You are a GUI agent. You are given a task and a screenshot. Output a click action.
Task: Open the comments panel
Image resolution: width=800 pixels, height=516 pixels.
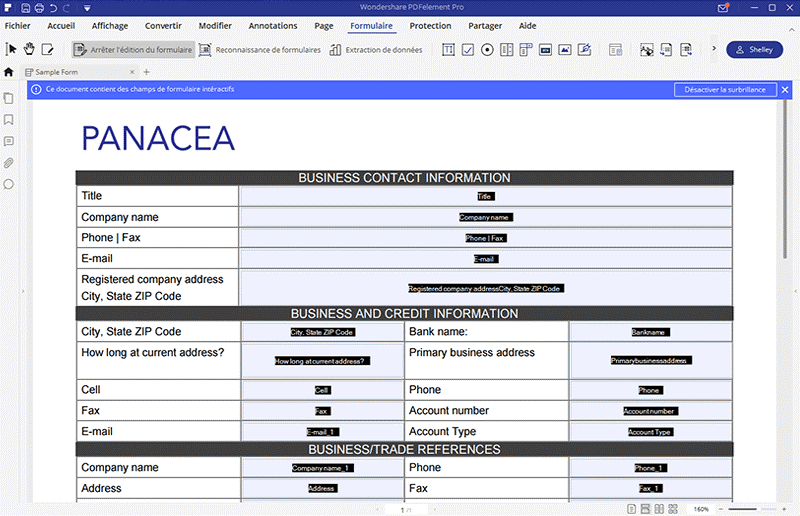coord(8,141)
